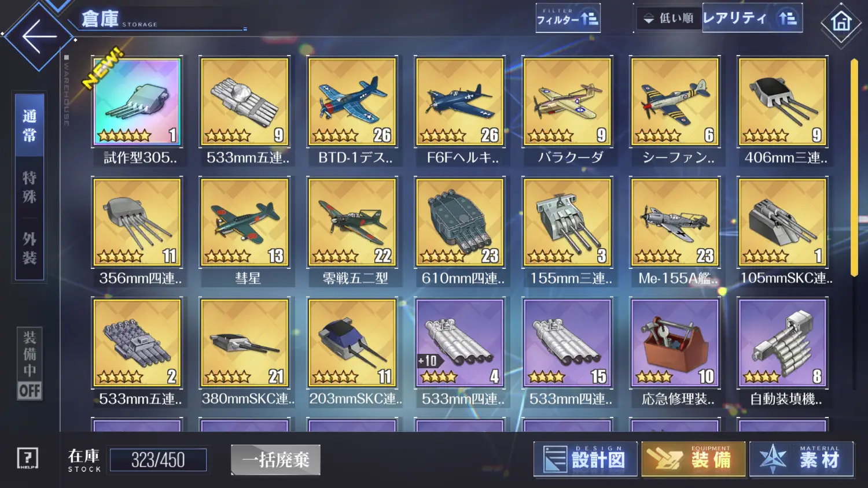Go back using the arrow icon
This screenshot has height=488, width=868.
coord(39,36)
